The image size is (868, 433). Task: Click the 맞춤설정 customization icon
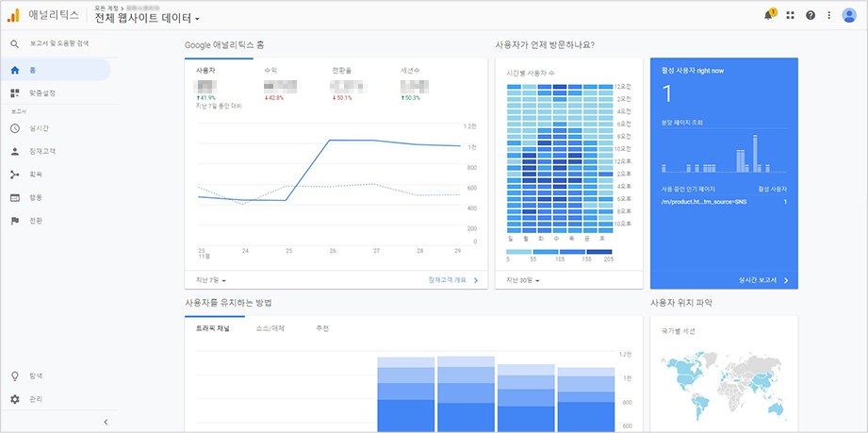point(15,92)
